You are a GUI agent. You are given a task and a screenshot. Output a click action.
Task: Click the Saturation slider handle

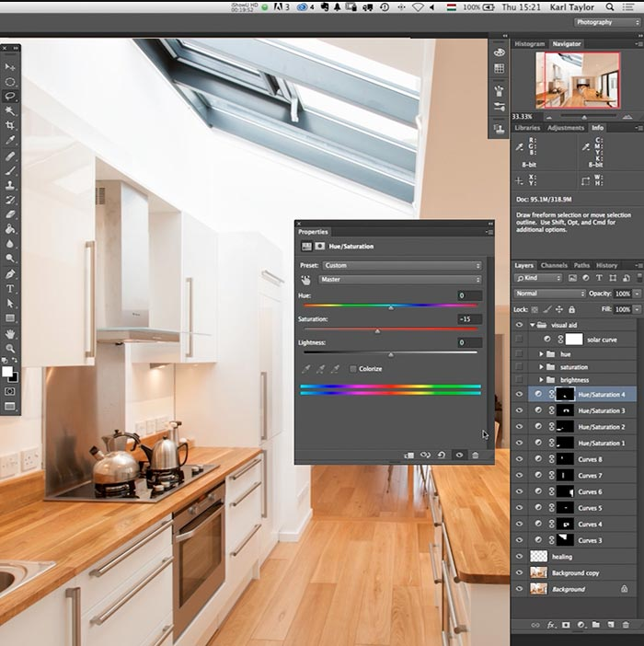point(377,330)
